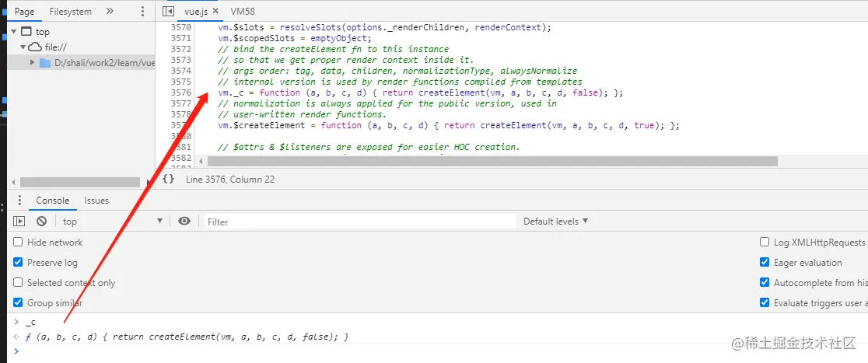Click line number 3576 gutter
Screen dimensions: 868x363
click(x=181, y=92)
